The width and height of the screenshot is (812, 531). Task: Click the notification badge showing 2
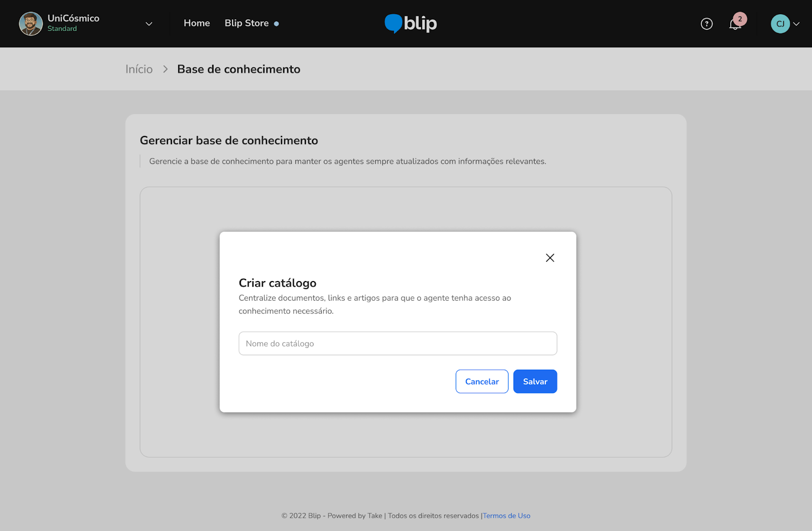click(740, 19)
